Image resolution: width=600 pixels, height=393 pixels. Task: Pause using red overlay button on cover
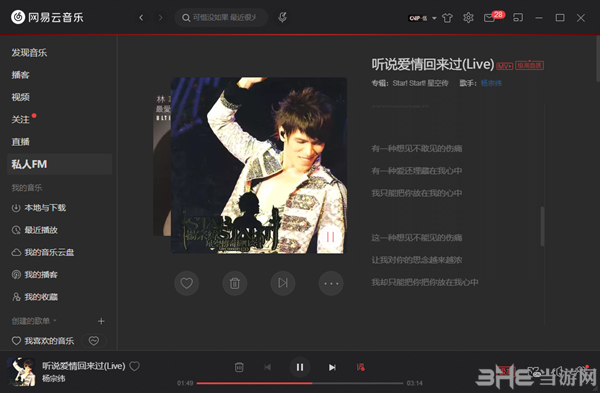point(330,237)
